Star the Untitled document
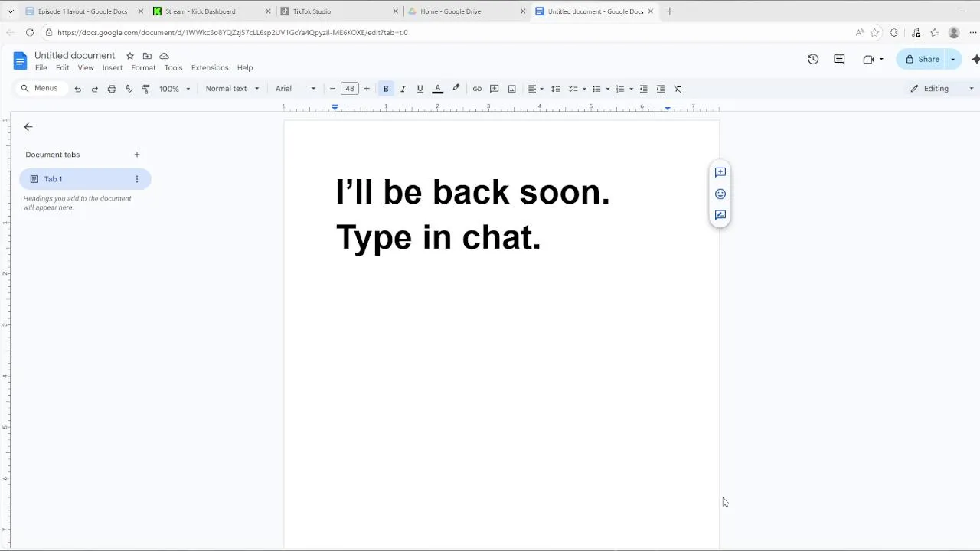The width and height of the screenshot is (980, 551). 130,56
